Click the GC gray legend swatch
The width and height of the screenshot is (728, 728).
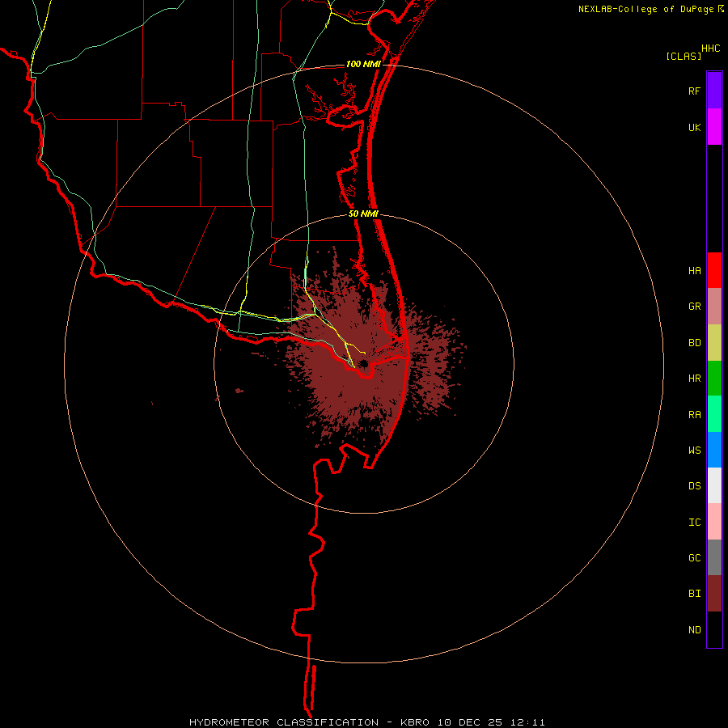pyautogui.click(x=714, y=557)
